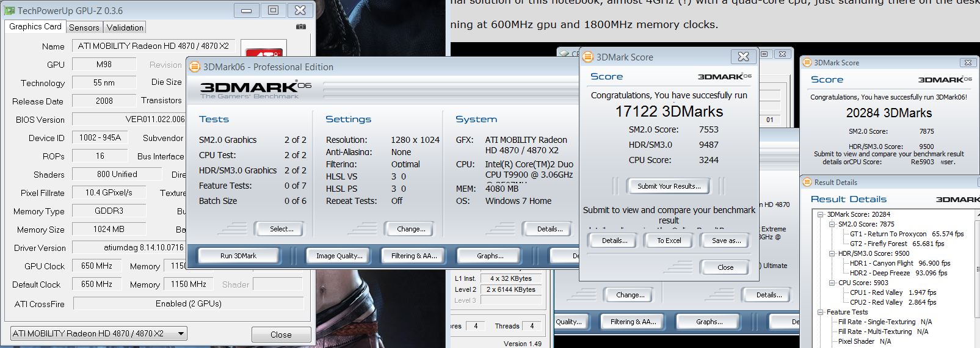Open the Validation tab in GPU-Z
Viewport: 980px width, 348px height.
(x=125, y=27)
